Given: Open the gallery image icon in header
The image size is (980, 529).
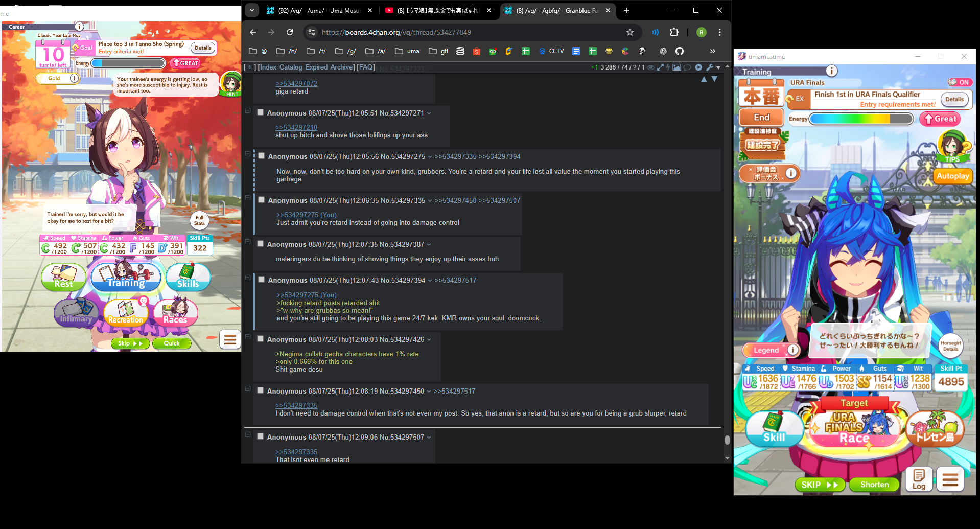Looking at the screenshot, I should pos(676,67).
